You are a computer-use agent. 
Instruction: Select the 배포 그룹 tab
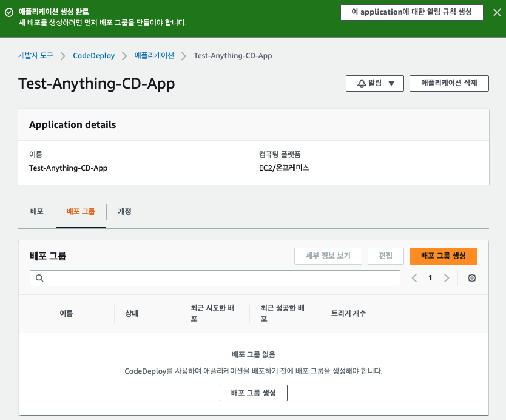point(81,211)
